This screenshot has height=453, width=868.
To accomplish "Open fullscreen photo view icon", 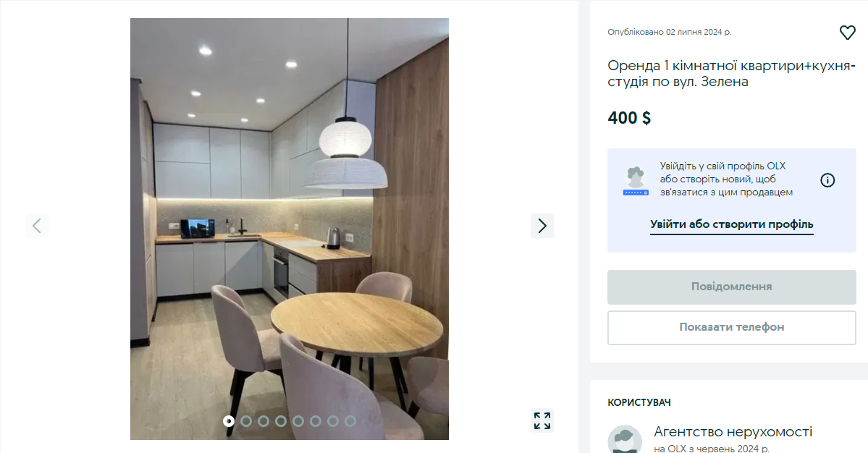I will (542, 420).
